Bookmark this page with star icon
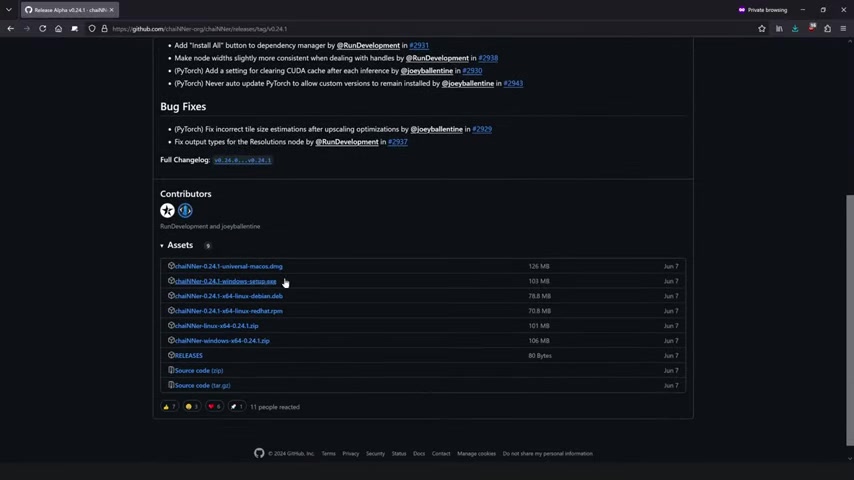 [x=762, y=28]
